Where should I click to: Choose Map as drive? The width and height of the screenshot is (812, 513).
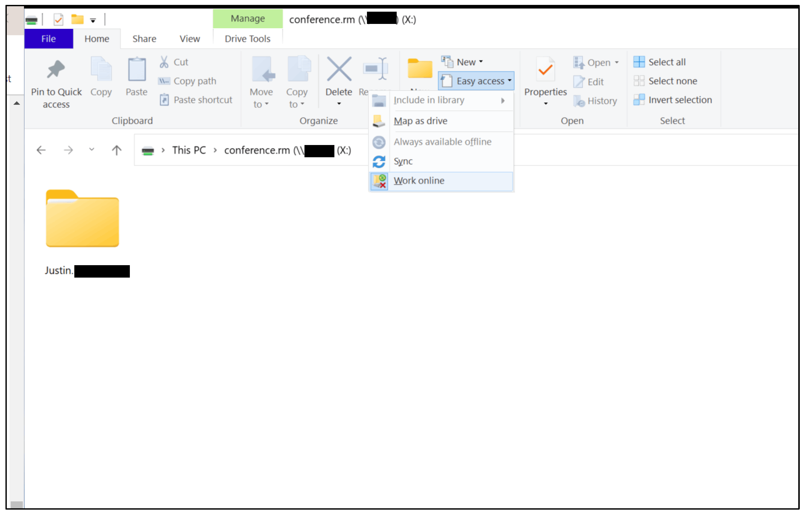point(420,121)
